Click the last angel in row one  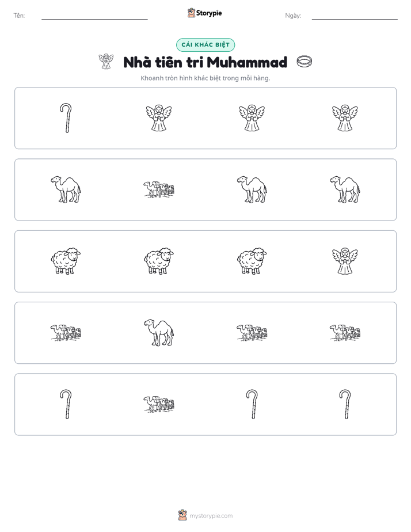click(x=345, y=118)
